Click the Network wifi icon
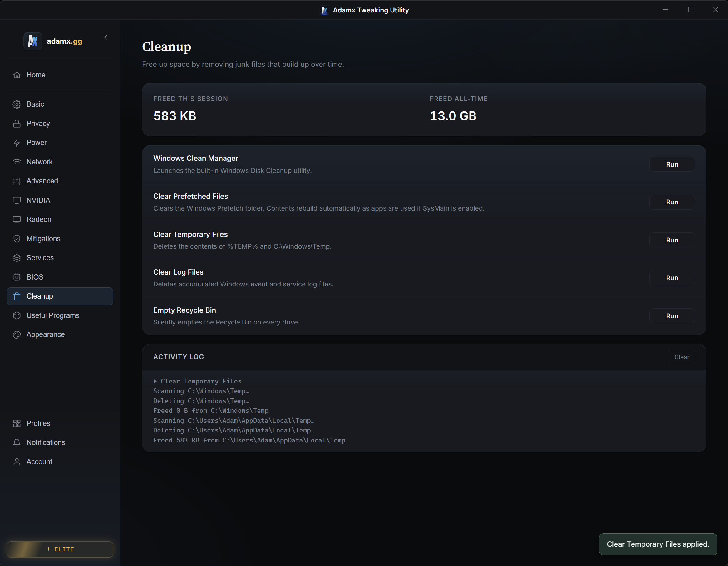This screenshot has width=728, height=566. (x=17, y=162)
